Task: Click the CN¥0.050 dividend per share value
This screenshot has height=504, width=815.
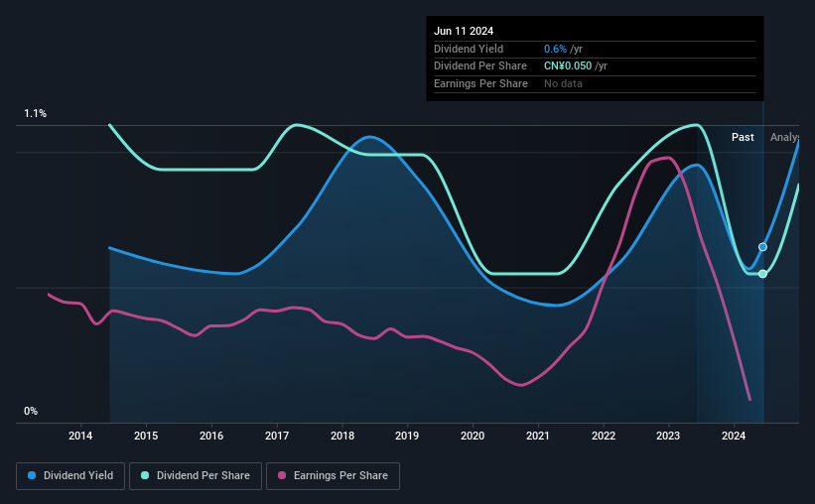Action: (568, 66)
